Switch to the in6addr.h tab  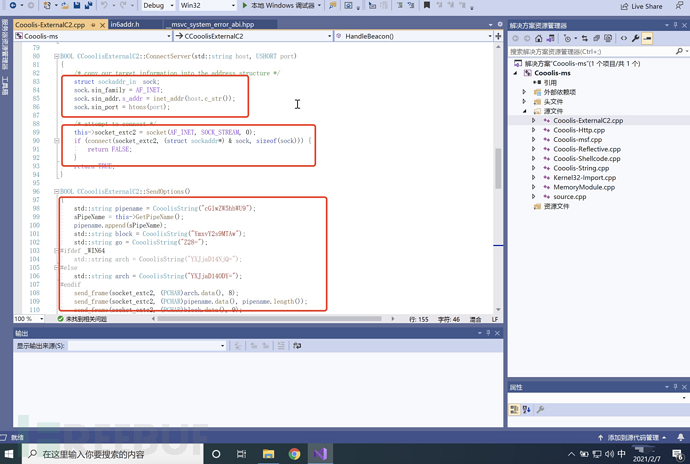point(125,23)
